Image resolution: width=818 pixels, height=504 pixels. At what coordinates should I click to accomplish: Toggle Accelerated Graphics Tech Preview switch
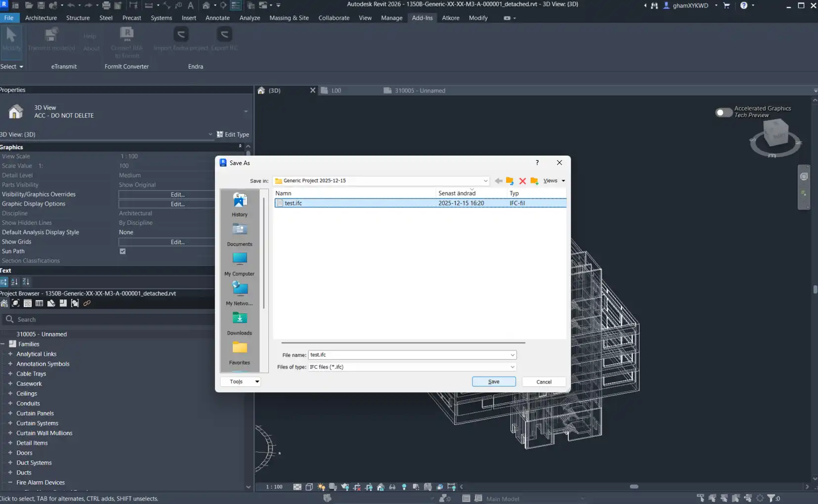pos(724,112)
